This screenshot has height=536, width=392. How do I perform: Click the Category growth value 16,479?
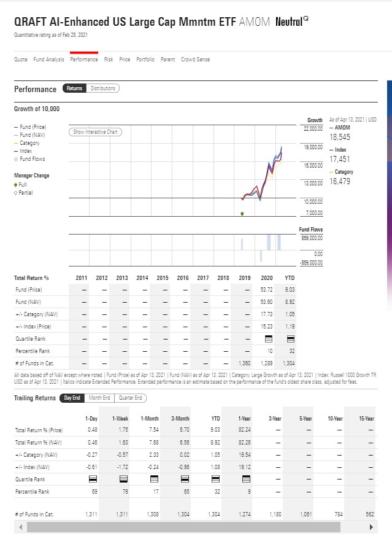point(340,182)
